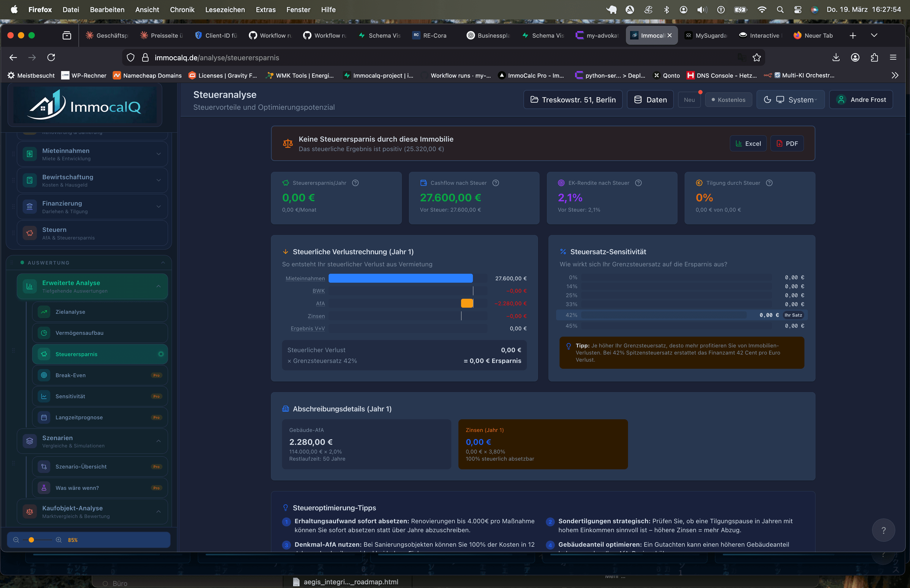
Task: Open the Treskowstr. 51, Berlin property button
Action: pos(573,100)
